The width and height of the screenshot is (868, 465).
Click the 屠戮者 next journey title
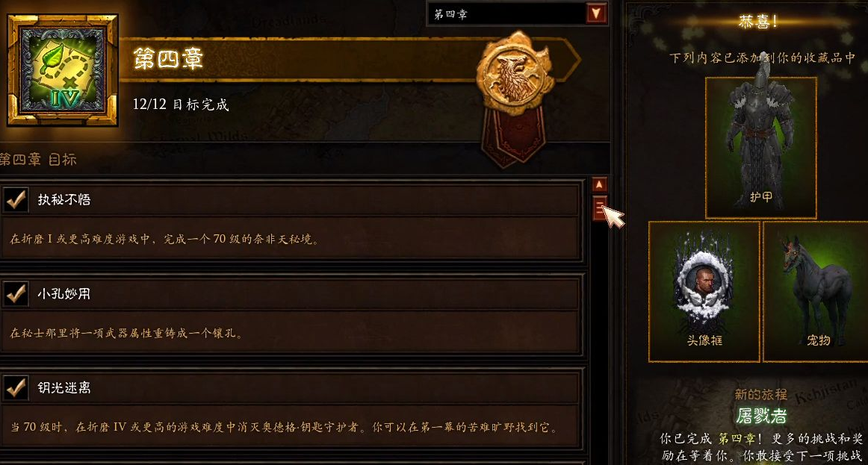pos(761,416)
